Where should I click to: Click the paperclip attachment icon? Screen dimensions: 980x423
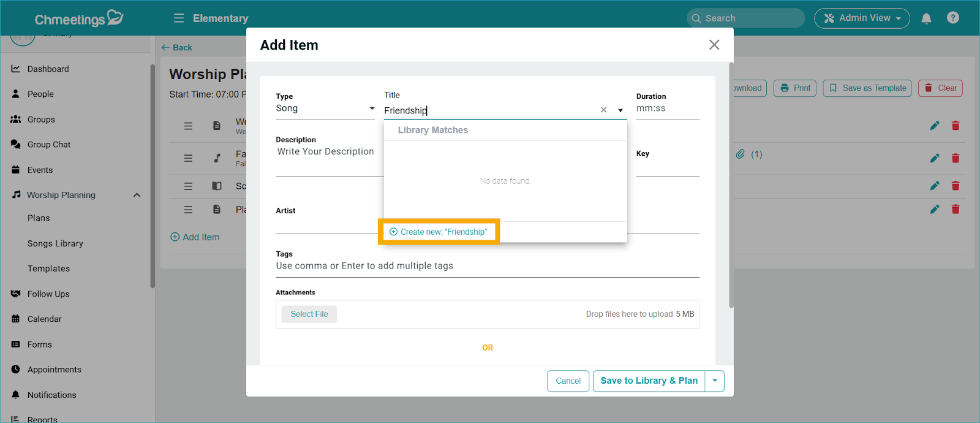(741, 154)
